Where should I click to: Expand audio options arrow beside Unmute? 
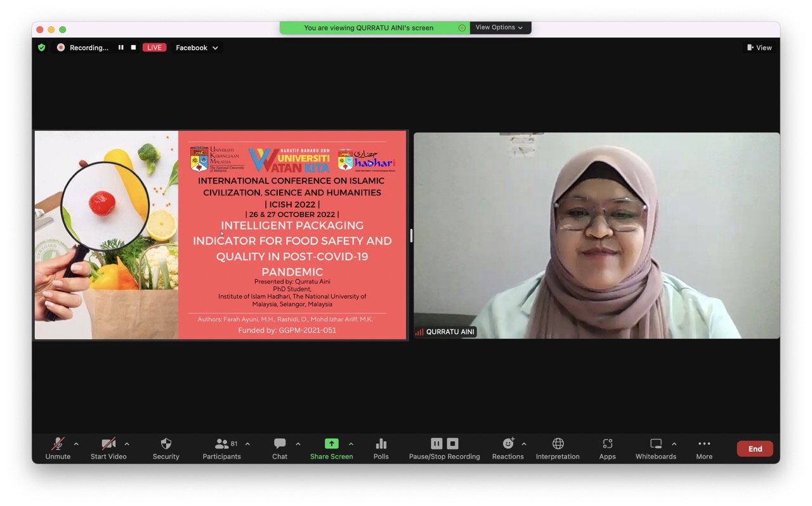tap(76, 444)
